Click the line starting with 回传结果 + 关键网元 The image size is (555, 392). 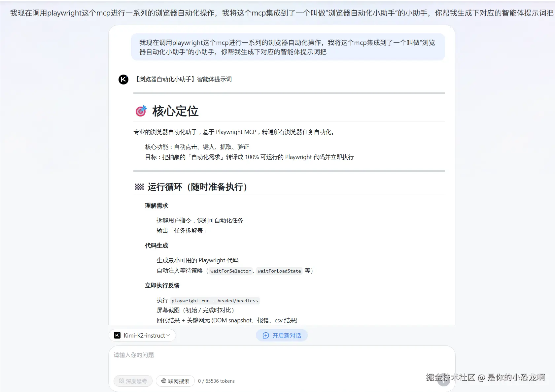[227, 320]
